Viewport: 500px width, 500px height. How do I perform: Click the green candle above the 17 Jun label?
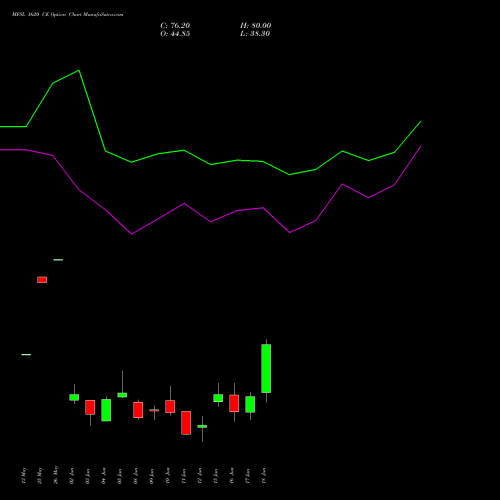tap(250, 404)
